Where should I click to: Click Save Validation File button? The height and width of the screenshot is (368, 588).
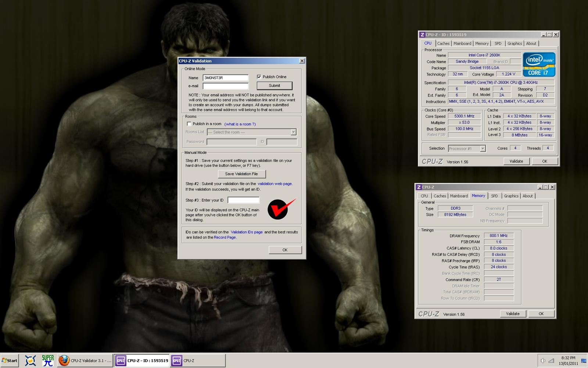point(241,174)
